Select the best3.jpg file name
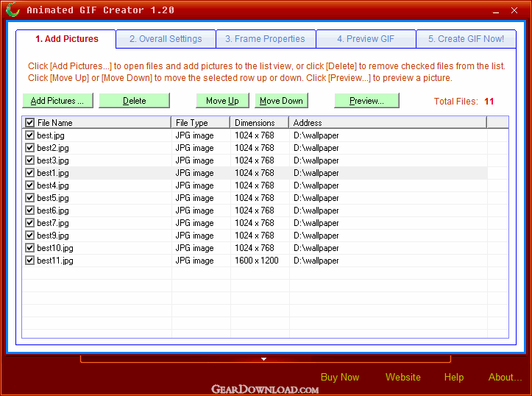 [53, 160]
